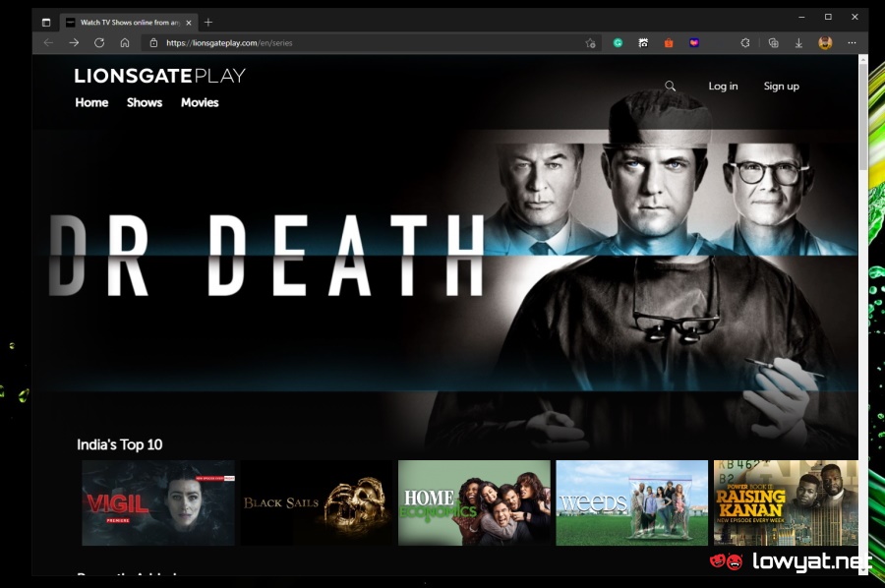Click the browser forward arrow

pos(74,43)
